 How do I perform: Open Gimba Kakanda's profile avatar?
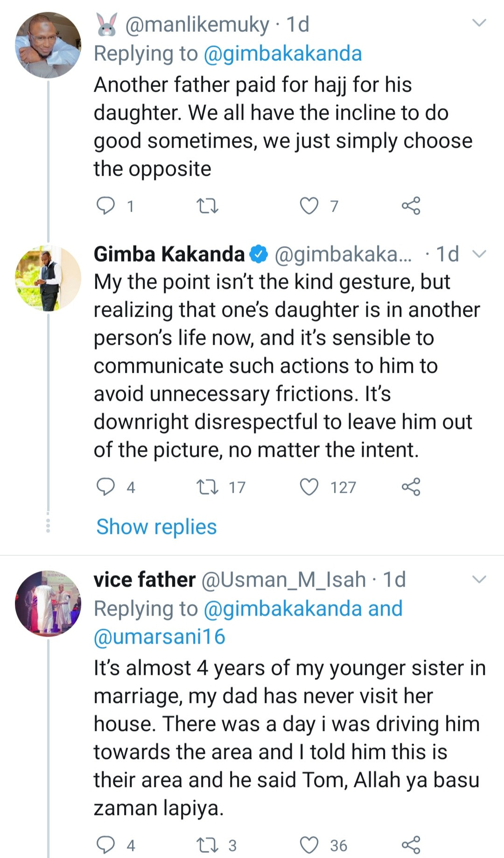click(x=48, y=278)
